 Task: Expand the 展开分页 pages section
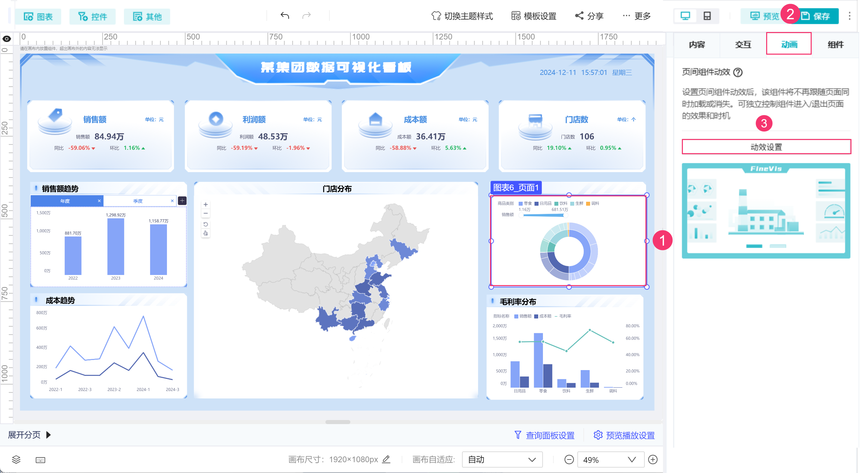tap(29, 435)
